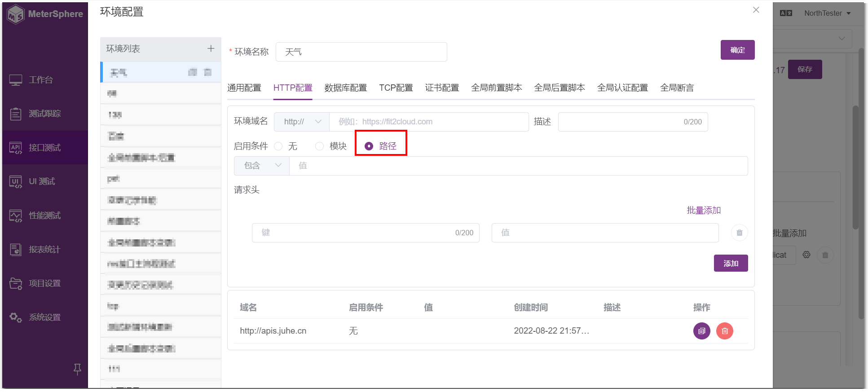Copy the http://apis.juhe.cn domain row
The image size is (868, 392).
pyautogui.click(x=702, y=331)
